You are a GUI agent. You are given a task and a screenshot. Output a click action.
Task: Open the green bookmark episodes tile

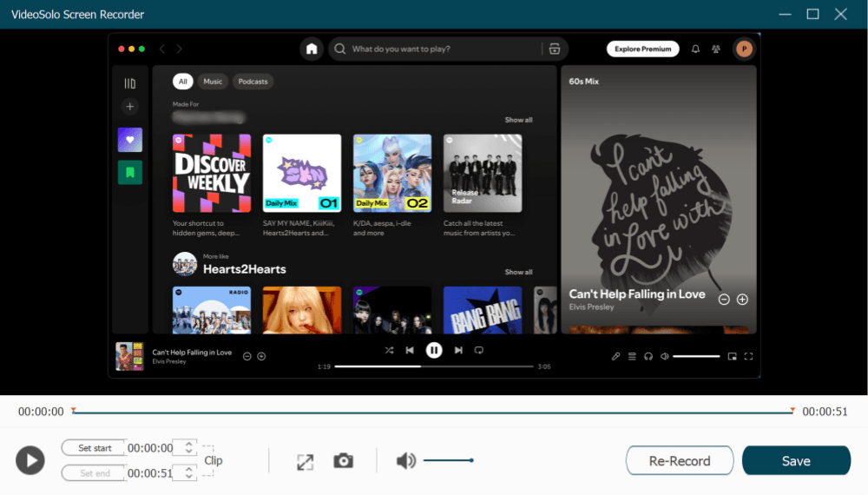[x=130, y=172]
